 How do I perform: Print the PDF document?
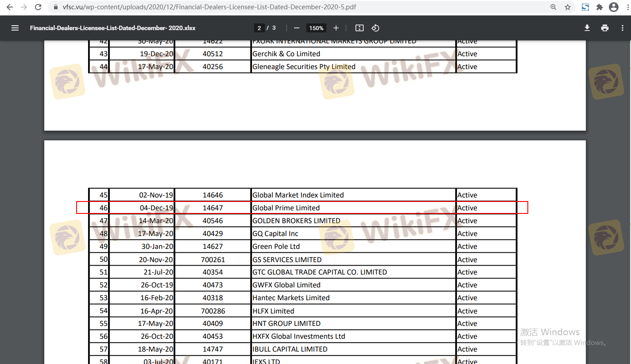tap(605, 28)
